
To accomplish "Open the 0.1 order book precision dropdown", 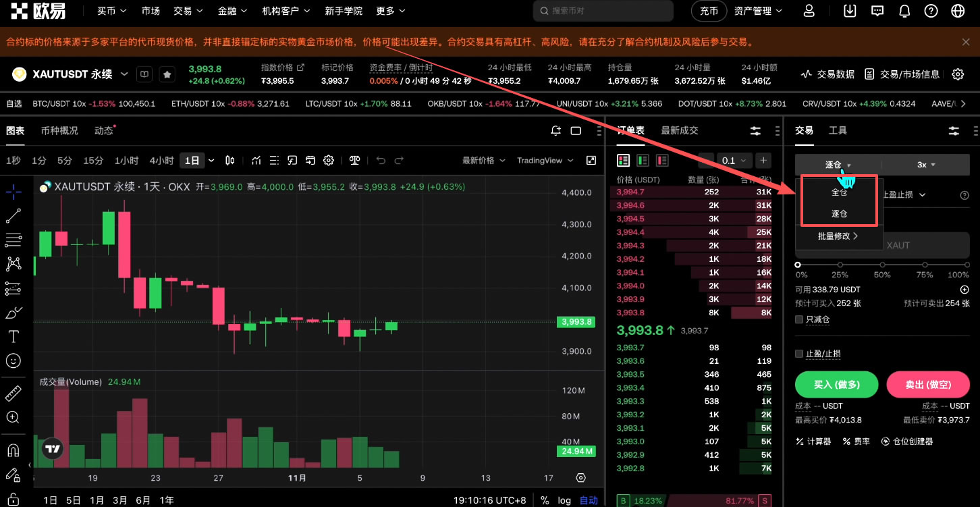I will click(734, 160).
